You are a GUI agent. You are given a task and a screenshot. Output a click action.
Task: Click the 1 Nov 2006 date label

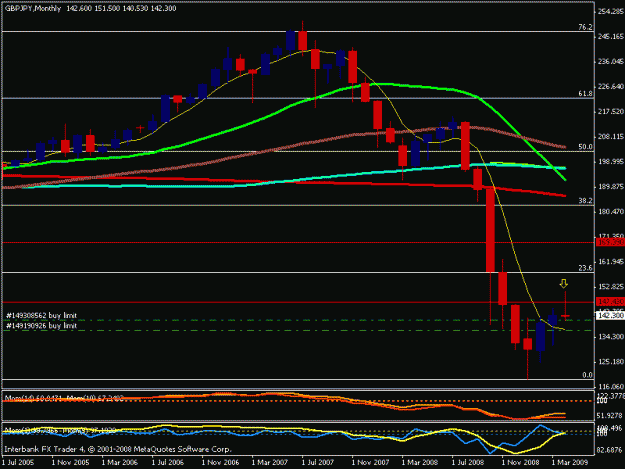220,462
